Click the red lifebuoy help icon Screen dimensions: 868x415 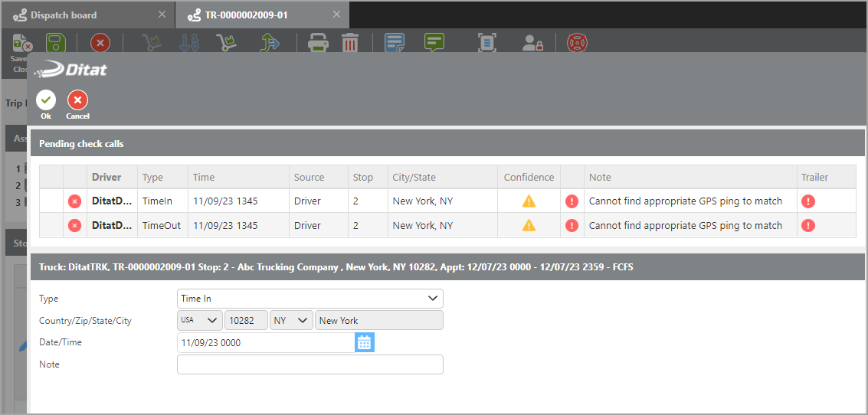click(x=577, y=43)
